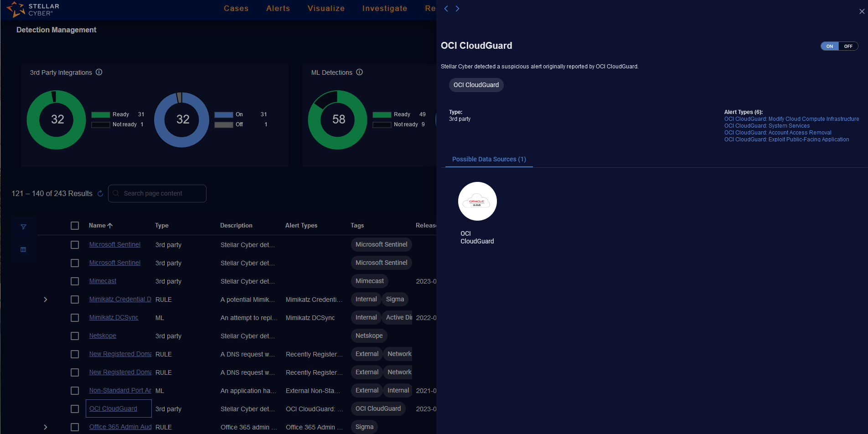
Task: Select the Netskope row checkbox
Action: point(75,336)
